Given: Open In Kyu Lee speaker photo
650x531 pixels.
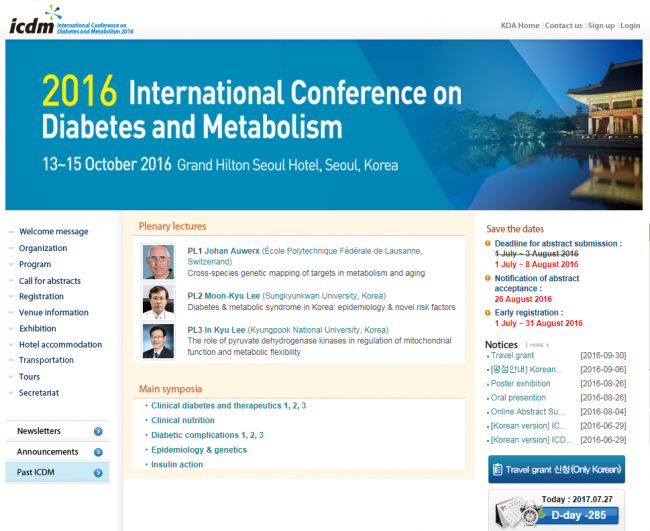Looking at the screenshot, I should click(x=158, y=340).
